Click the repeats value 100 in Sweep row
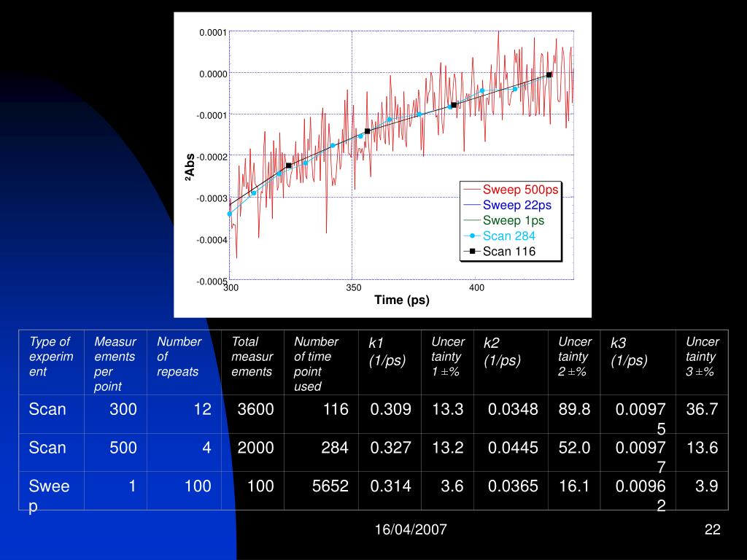747x560 pixels. [x=198, y=486]
